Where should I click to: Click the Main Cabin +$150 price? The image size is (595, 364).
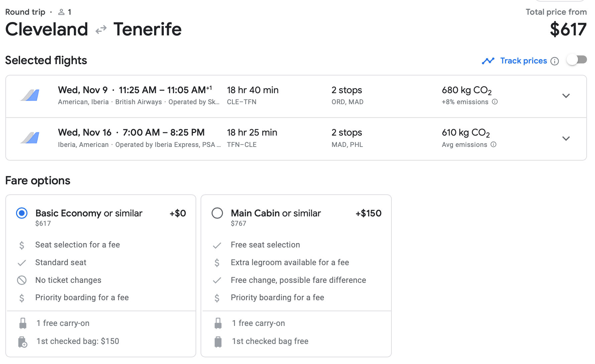coord(368,213)
